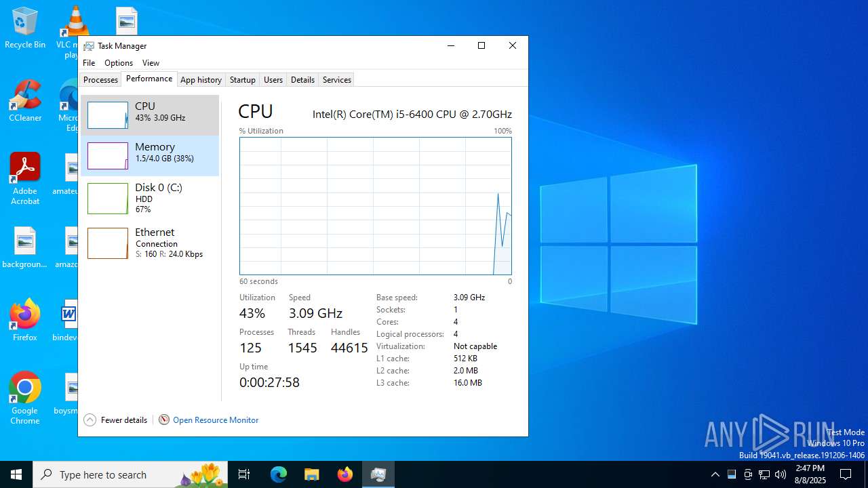Click the Processes count 125

click(250, 348)
